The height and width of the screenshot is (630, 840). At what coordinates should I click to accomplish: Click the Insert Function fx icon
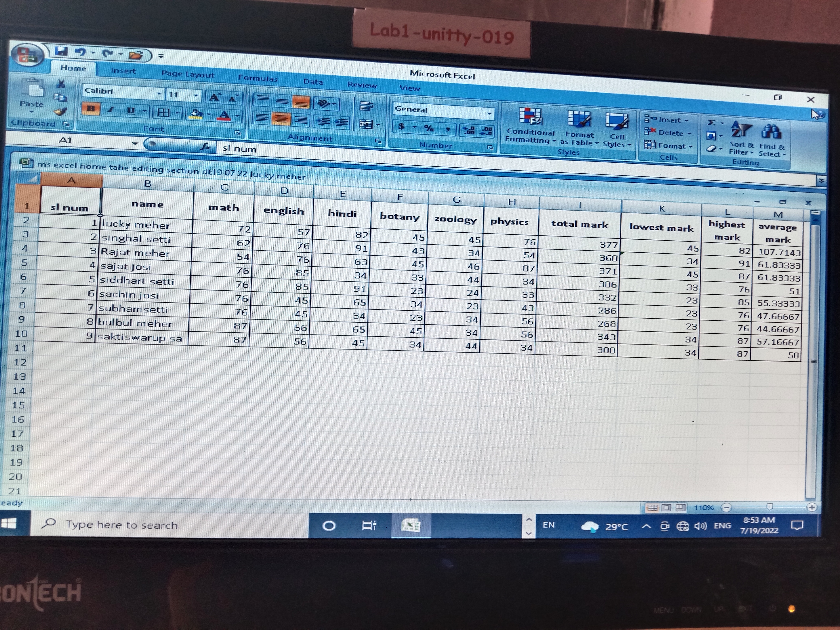tap(205, 146)
